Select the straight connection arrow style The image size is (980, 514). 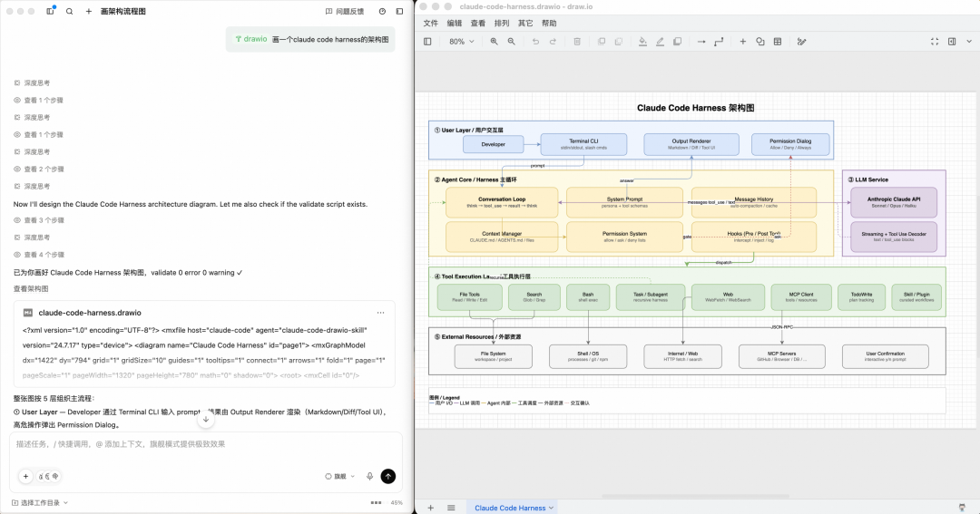pyautogui.click(x=701, y=42)
